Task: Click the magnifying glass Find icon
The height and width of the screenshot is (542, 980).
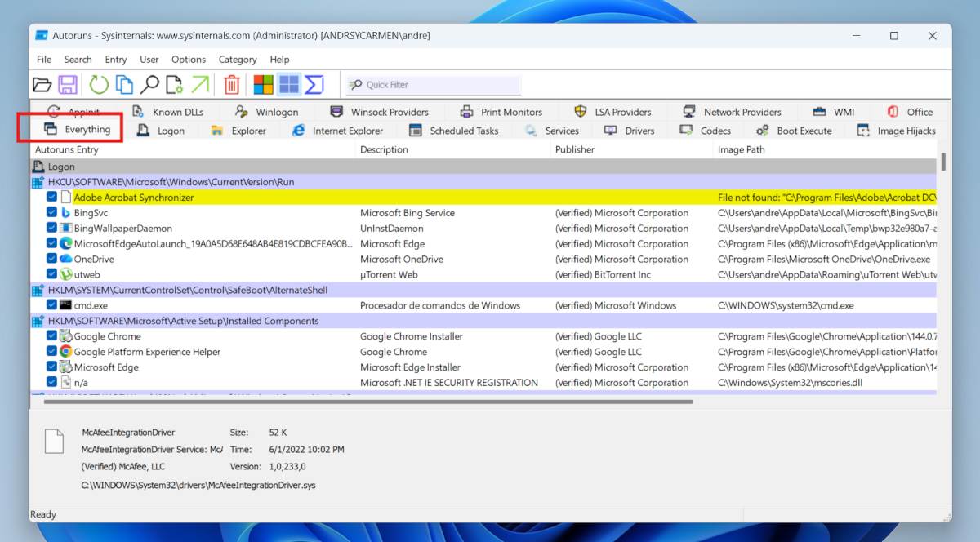Action: pos(149,85)
